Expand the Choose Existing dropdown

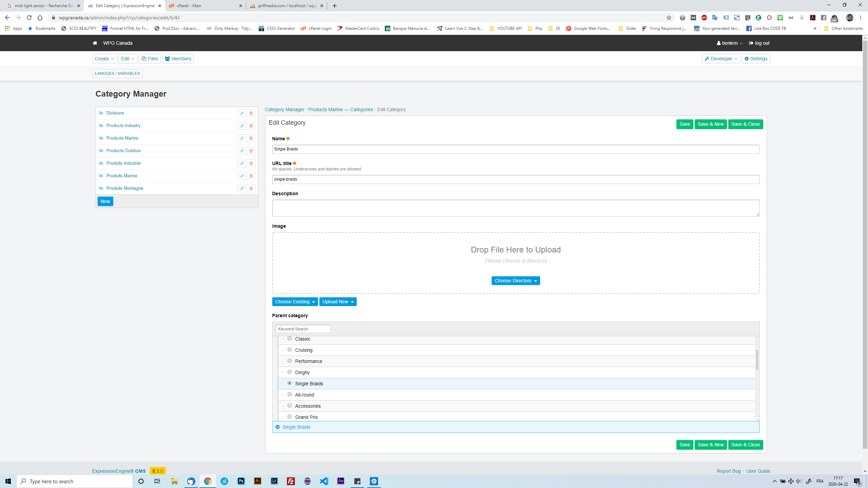tap(295, 301)
